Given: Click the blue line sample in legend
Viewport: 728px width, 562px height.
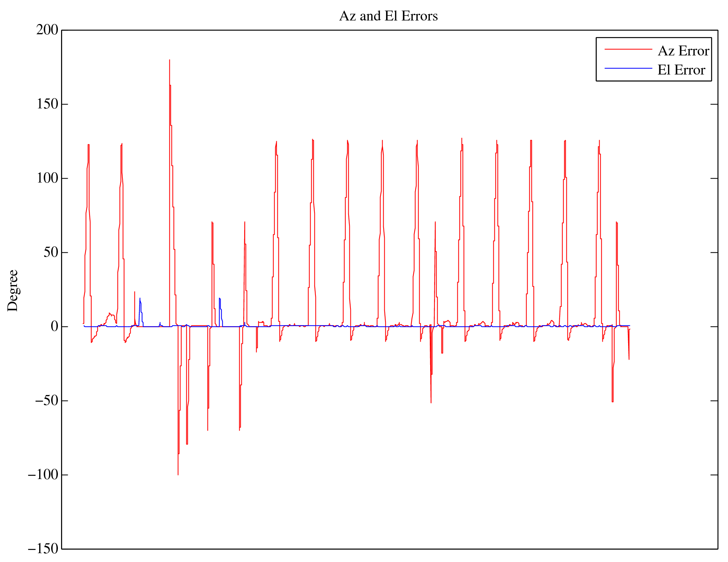Looking at the screenshot, I should pos(628,68).
